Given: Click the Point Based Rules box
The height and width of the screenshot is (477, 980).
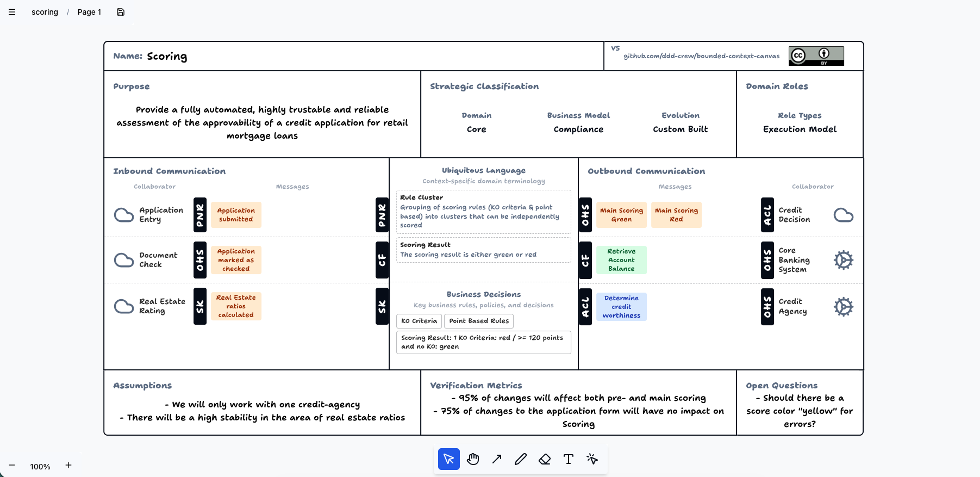Looking at the screenshot, I should (479, 321).
